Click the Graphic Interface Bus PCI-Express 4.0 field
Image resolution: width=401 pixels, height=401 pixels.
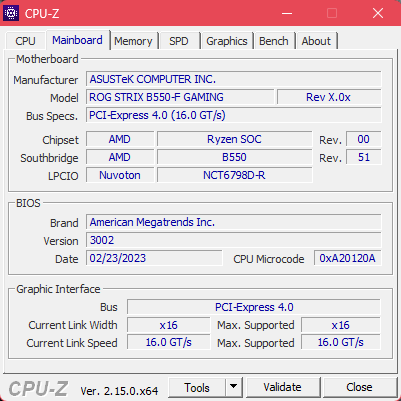click(254, 307)
